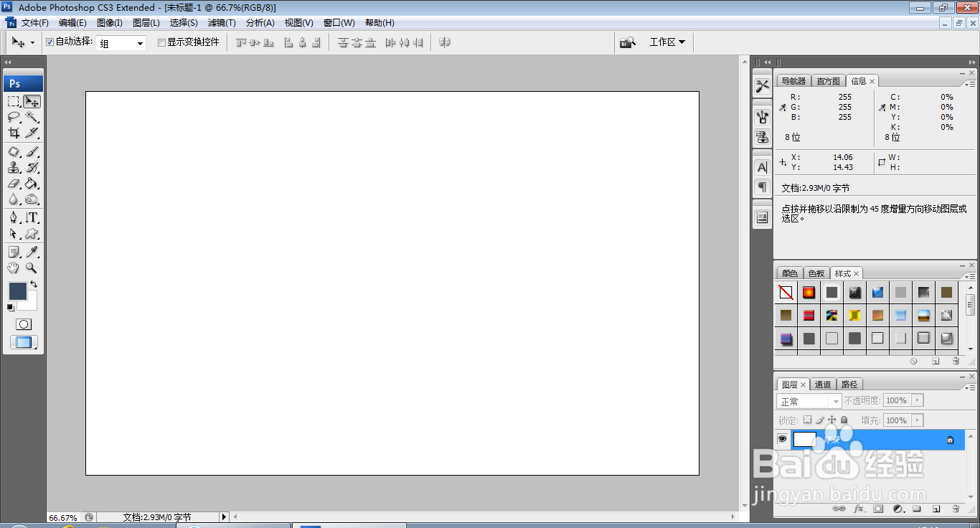Select the Slice tool
980x528 pixels.
(32, 133)
